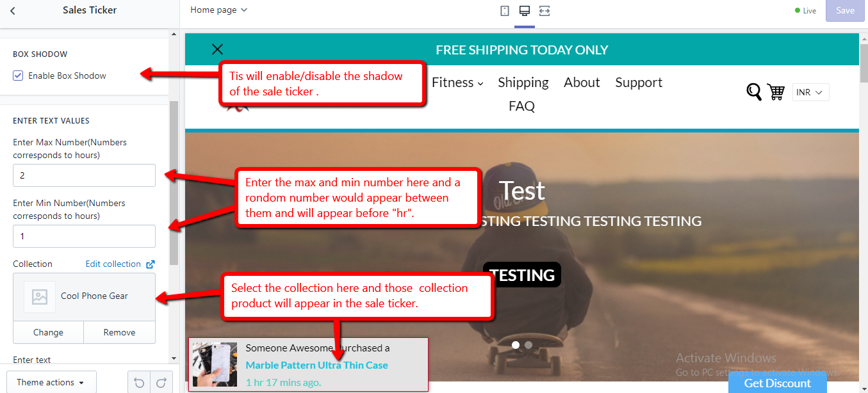Click the undo arrow icon
This screenshot has height=393, width=868.
(139, 383)
